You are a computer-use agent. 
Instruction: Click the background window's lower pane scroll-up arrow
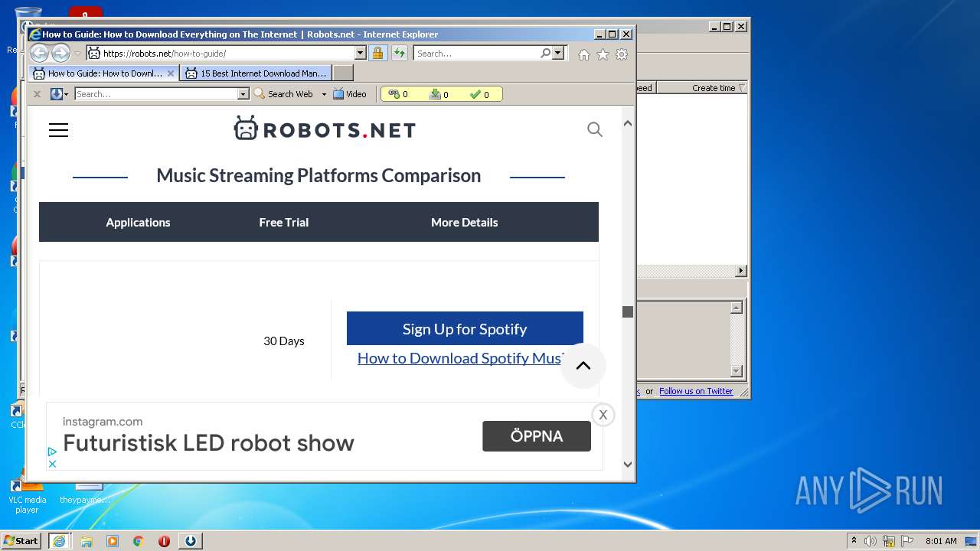737,308
